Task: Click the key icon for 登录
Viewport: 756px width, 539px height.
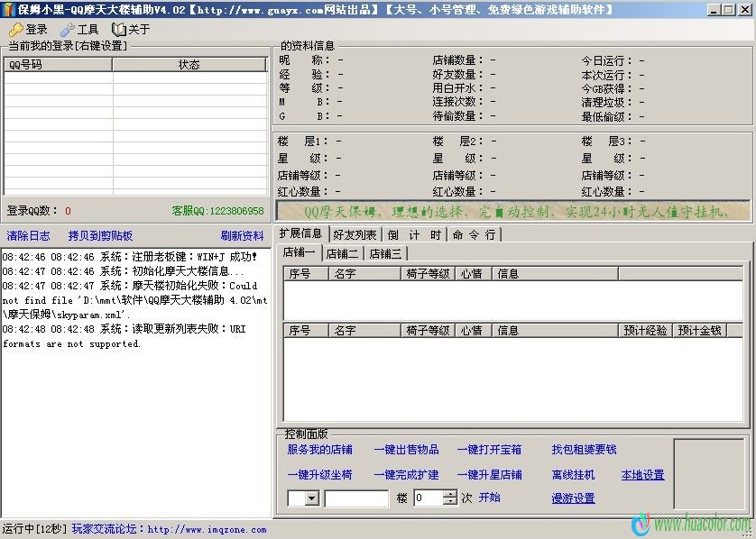Action: [15, 30]
